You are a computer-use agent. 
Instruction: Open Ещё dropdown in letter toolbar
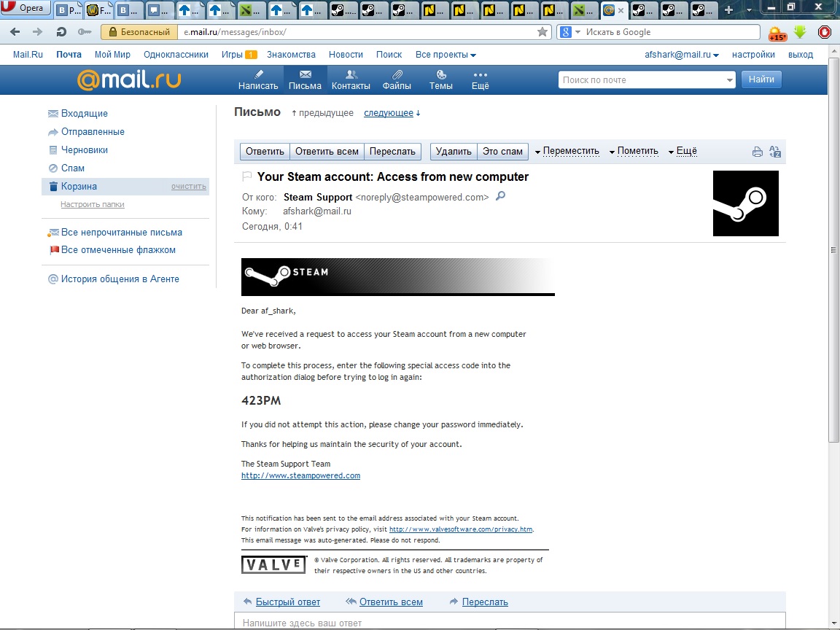point(682,151)
